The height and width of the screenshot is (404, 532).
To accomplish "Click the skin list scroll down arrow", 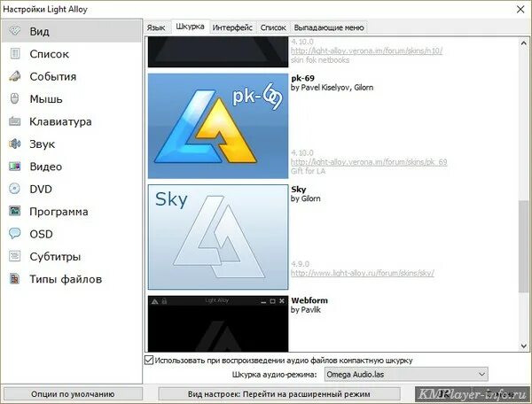I will click(523, 346).
